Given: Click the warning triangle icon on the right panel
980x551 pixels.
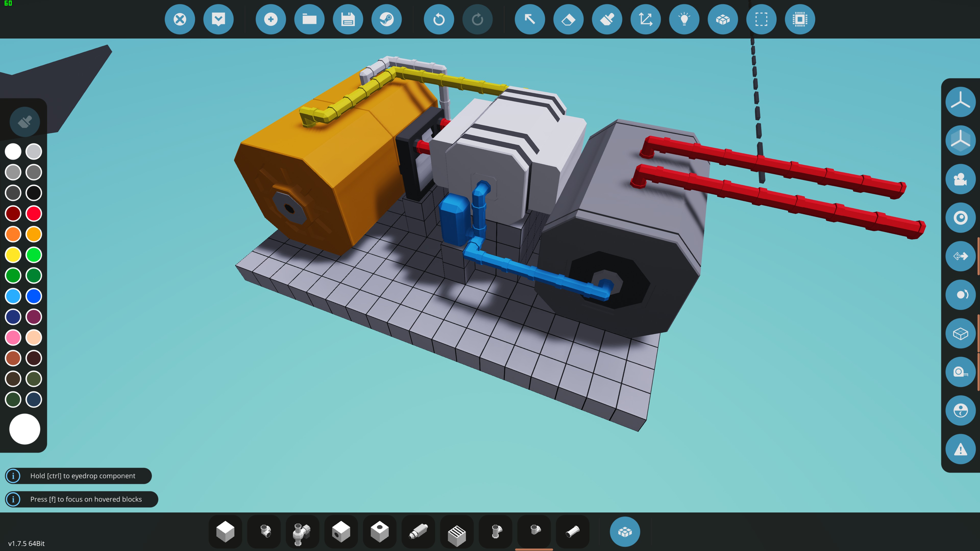Looking at the screenshot, I should (960, 449).
